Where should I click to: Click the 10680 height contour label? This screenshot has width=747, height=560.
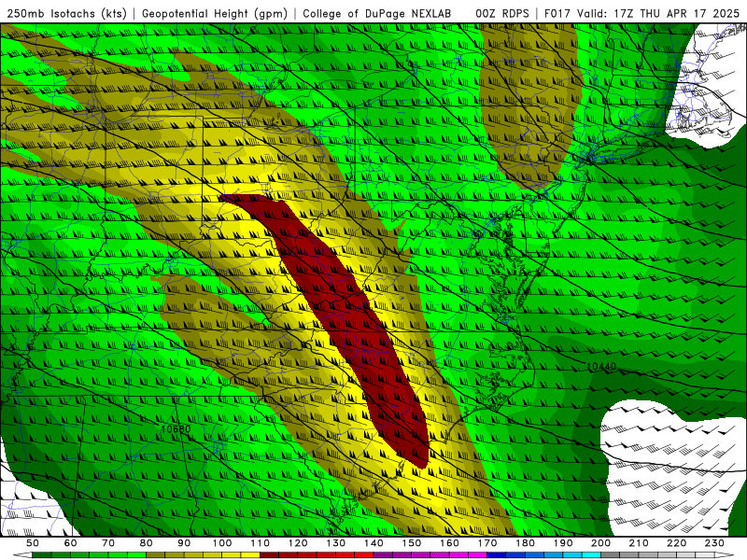click(176, 429)
